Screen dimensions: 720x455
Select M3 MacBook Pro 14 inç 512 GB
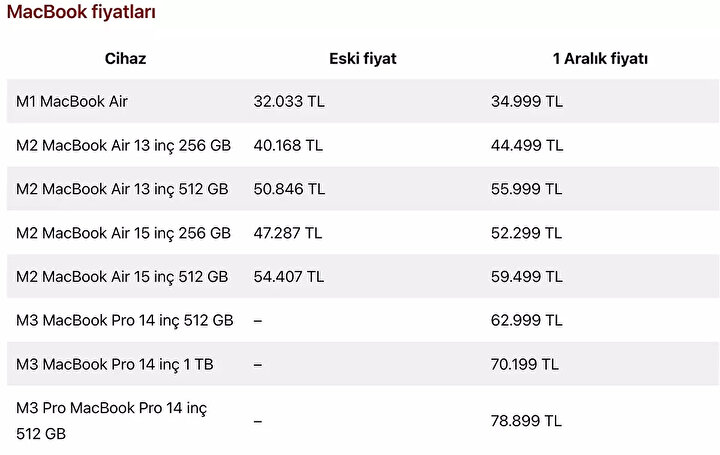[125, 320]
